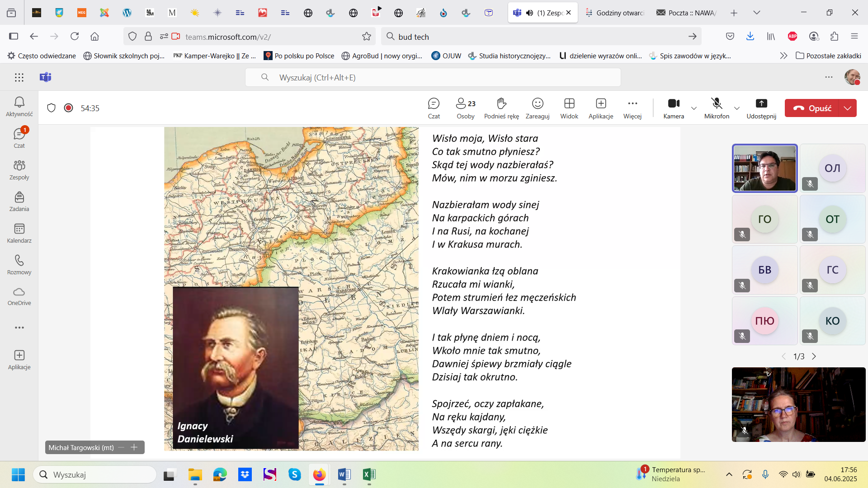868x488 pixels.
Task: Open Zareaguj reactions menu
Action: pyautogui.click(x=537, y=108)
